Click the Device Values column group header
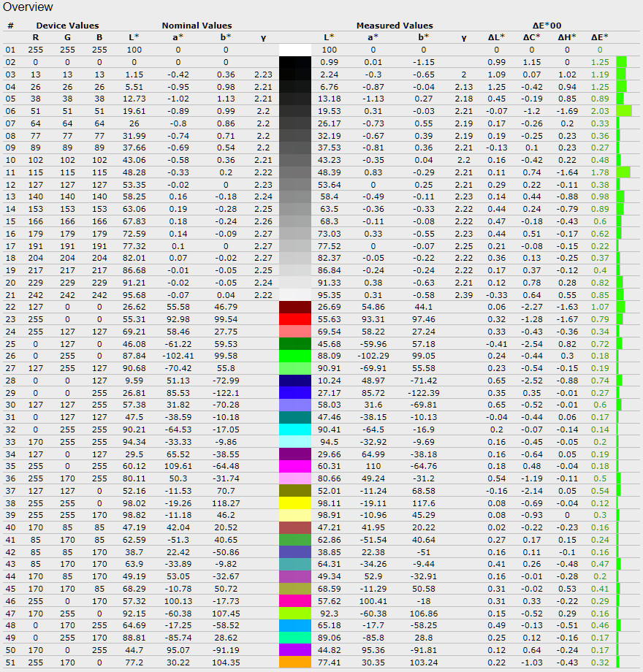The width and height of the screenshot is (643, 672). tap(67, 26)
